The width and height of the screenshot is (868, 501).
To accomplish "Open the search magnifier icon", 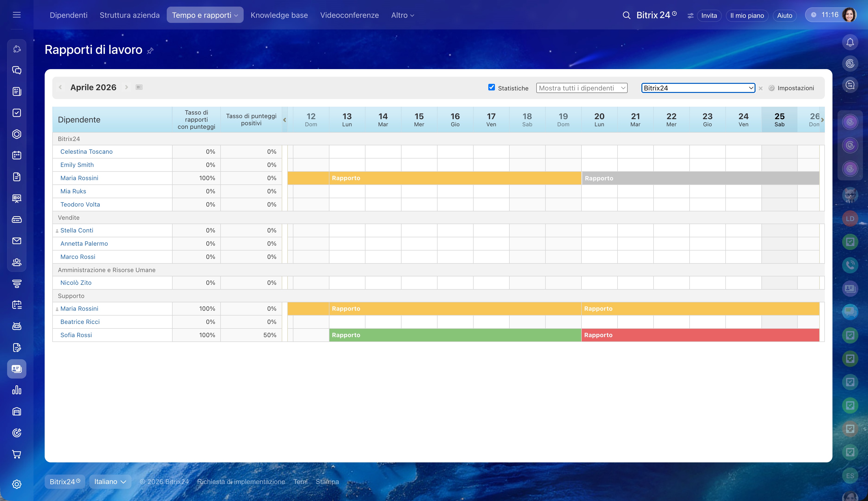I will point(626,15).
